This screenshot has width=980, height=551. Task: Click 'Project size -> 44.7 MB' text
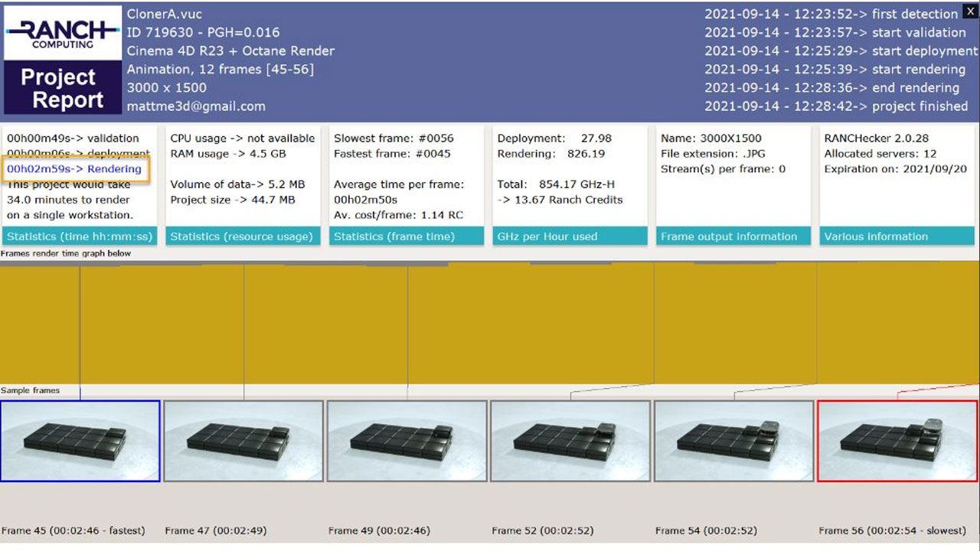(x=233, y=199)
